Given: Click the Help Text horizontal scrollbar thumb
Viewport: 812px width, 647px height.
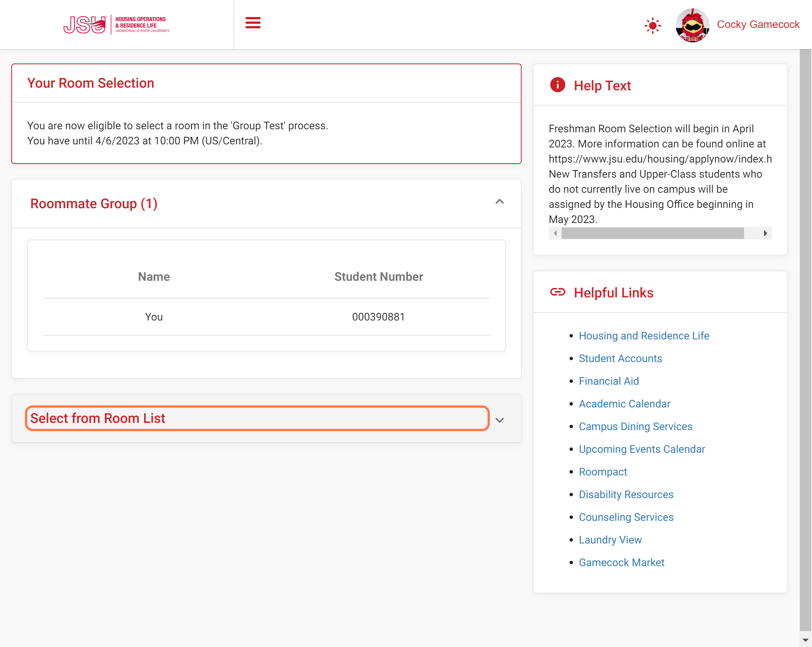Looking at the screenshot, I should 652,233.
